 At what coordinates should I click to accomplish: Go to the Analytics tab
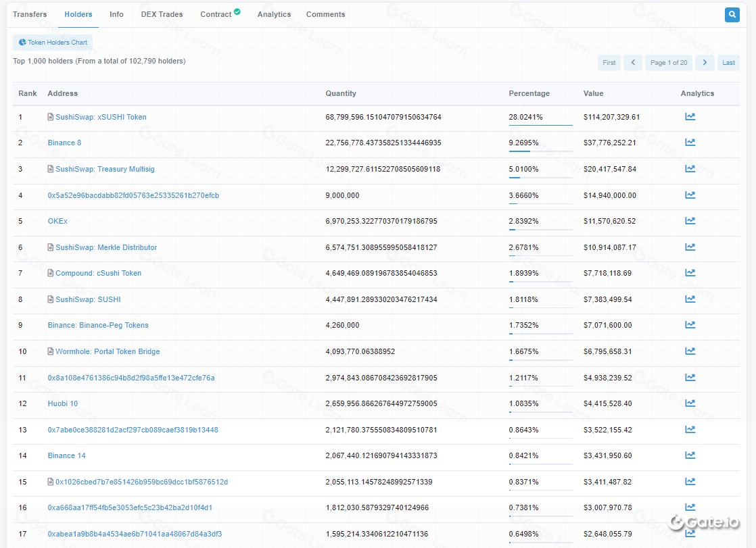[275, 14]
